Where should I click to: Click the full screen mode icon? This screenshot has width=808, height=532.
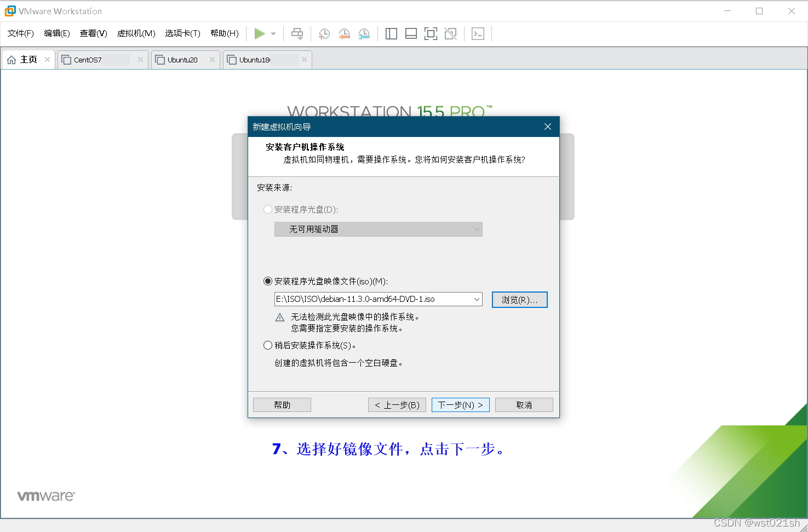click(x=431, y=34)
